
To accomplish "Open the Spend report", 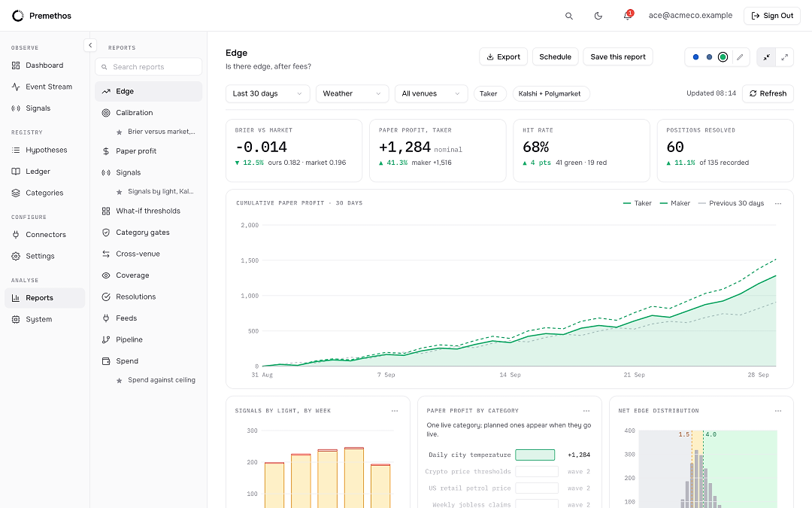I will click(149, 361).
